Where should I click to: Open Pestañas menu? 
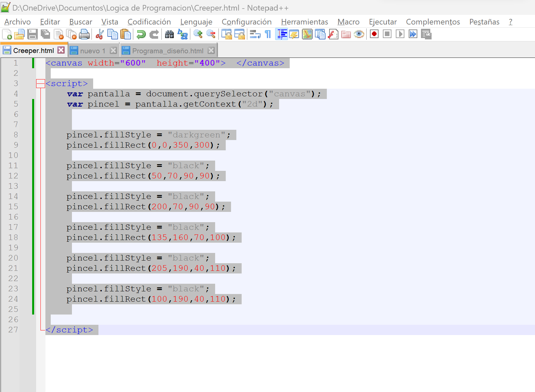tap(484, 22)
